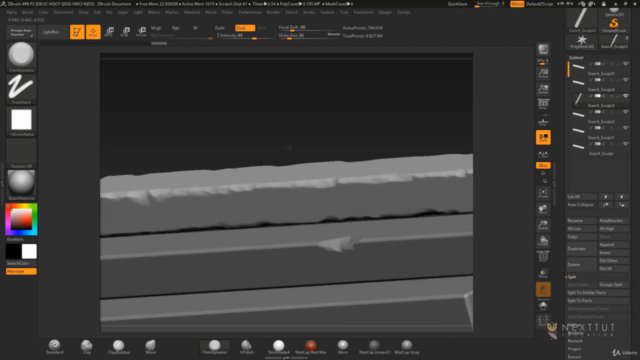Image resolution: width=640 pixels, height=360 pixels.
Task: Open Projection Master
Action: [21, 32]
